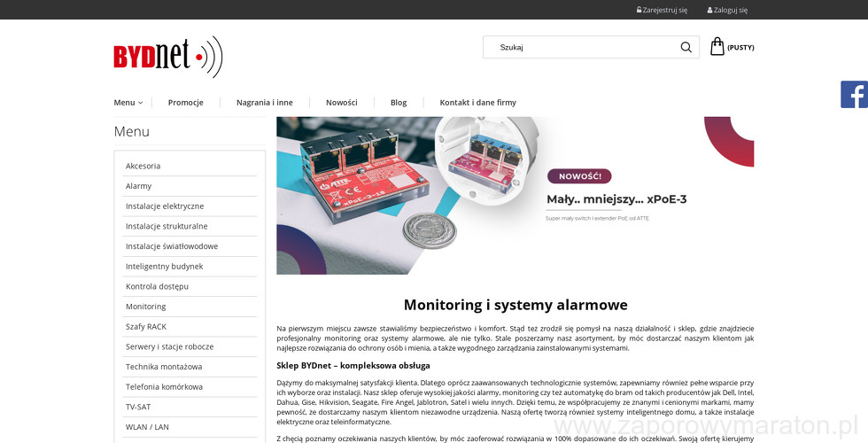Go to Nowości page

pos(342,103)
